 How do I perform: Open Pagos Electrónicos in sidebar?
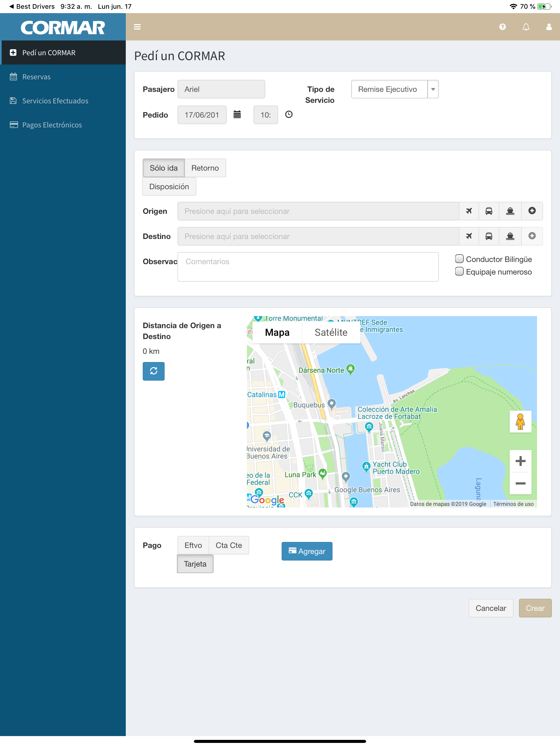63,125
